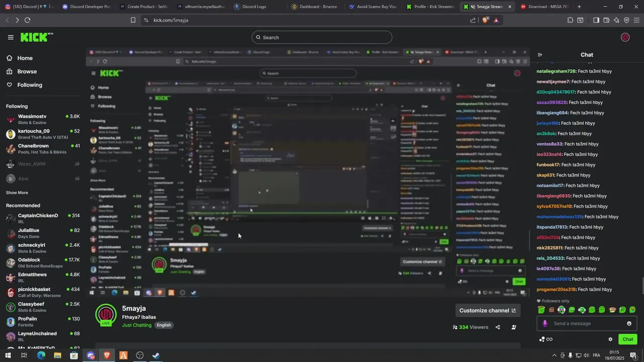644x362 pixels.
Task: Click the Brave Shields icon in address bar
Action: 485,20
